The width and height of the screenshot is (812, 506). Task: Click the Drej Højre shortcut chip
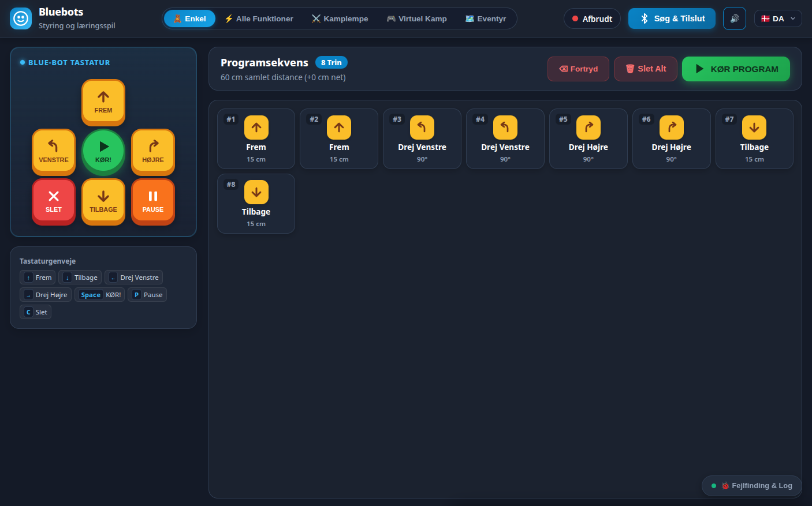pyautogui.click(x=46, y=295)
